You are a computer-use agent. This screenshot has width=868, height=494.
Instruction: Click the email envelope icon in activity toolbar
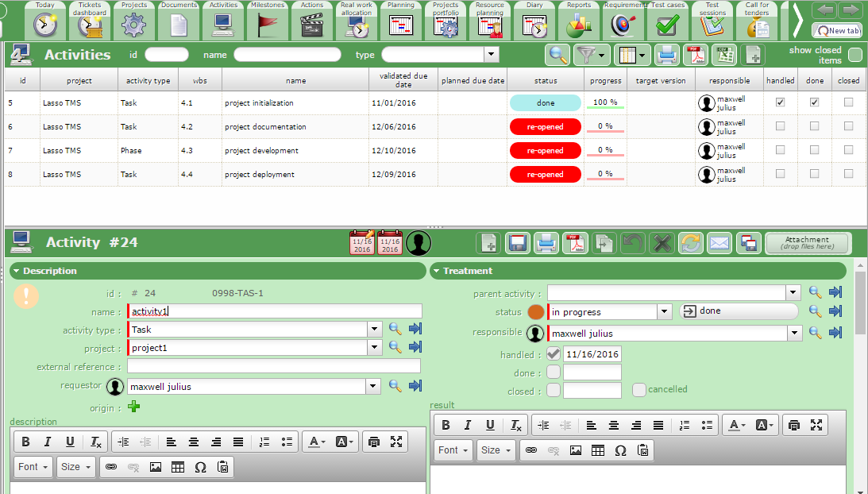click(719, 243)
